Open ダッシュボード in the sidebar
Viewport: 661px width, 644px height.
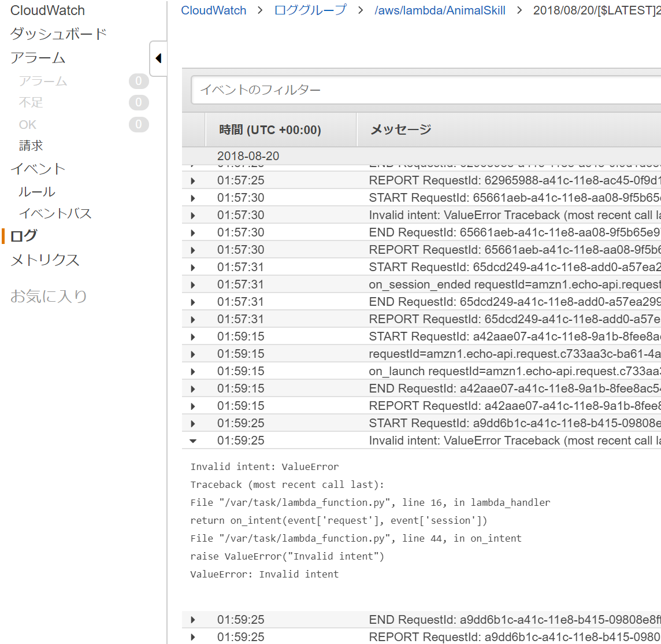(58, 34)
